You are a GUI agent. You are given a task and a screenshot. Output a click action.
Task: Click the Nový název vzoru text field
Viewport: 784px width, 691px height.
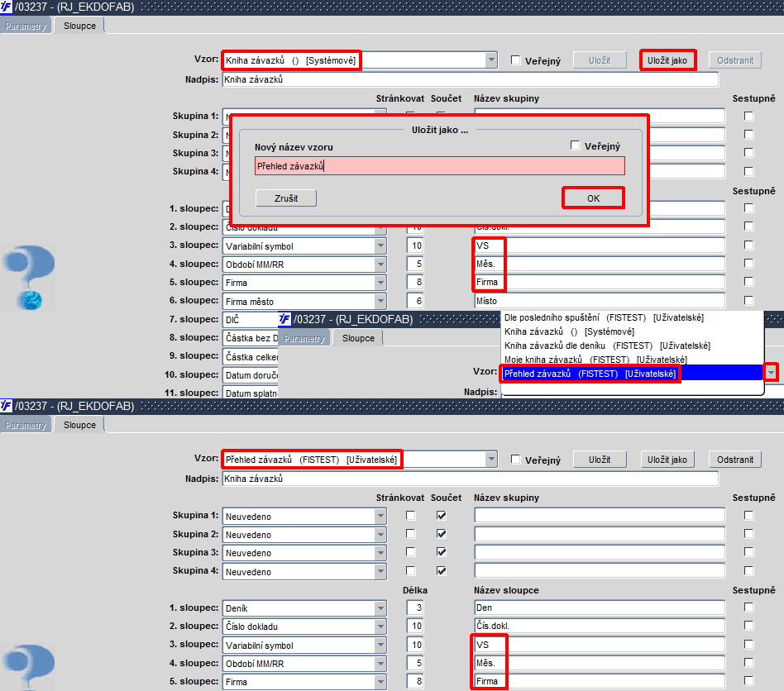pos(439,166)
